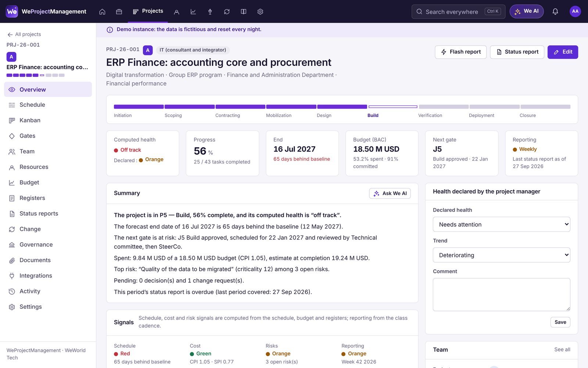Open We AI assistant
588x368 pixels.
click(x=526, y=11)
